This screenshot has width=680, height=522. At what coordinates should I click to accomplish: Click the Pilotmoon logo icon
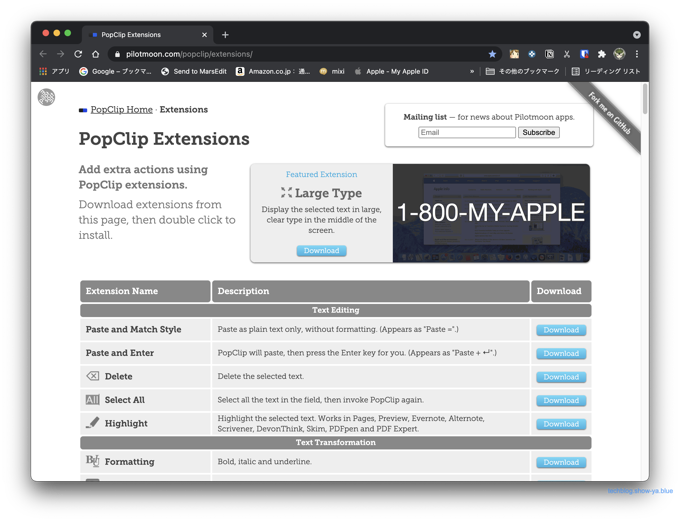[46, 97]
